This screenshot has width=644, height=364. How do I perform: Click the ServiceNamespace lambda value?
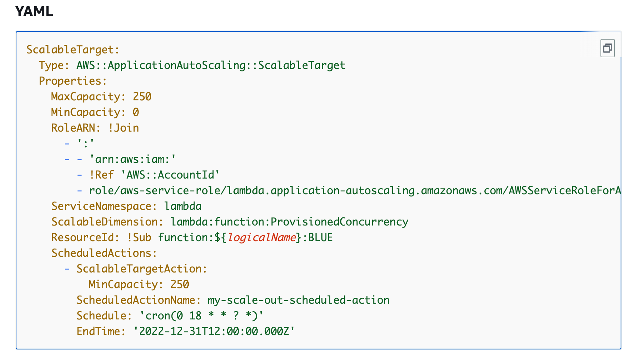click(183, 206)
